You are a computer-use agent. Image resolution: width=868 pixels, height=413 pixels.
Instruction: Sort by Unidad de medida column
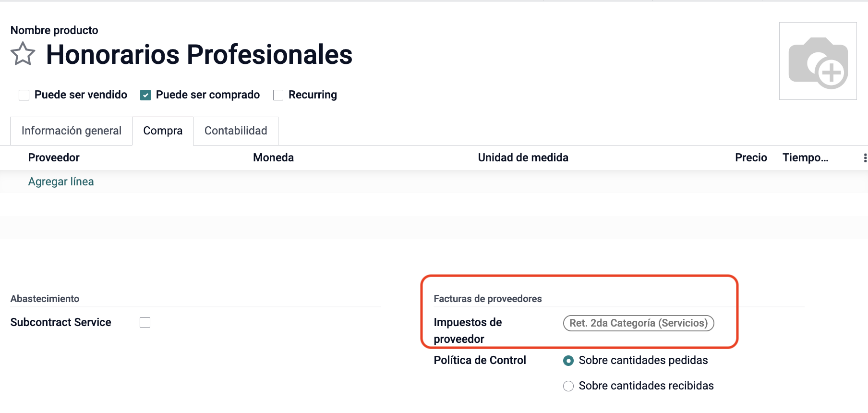523,158
